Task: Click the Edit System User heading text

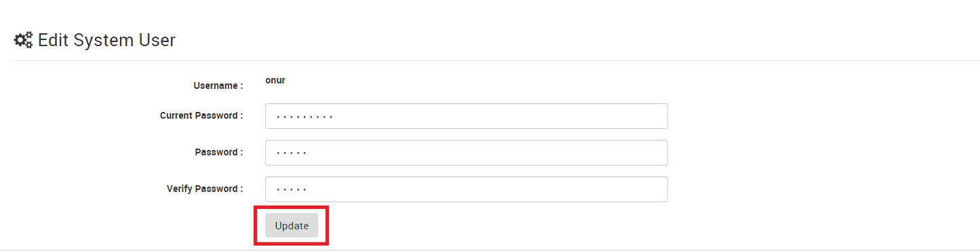Action: point(106,41)
